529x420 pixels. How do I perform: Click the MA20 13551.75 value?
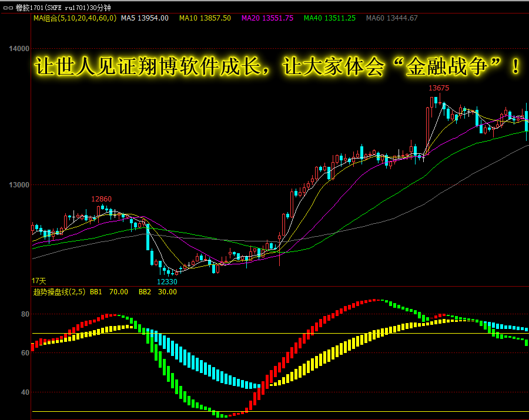(267, 18)
